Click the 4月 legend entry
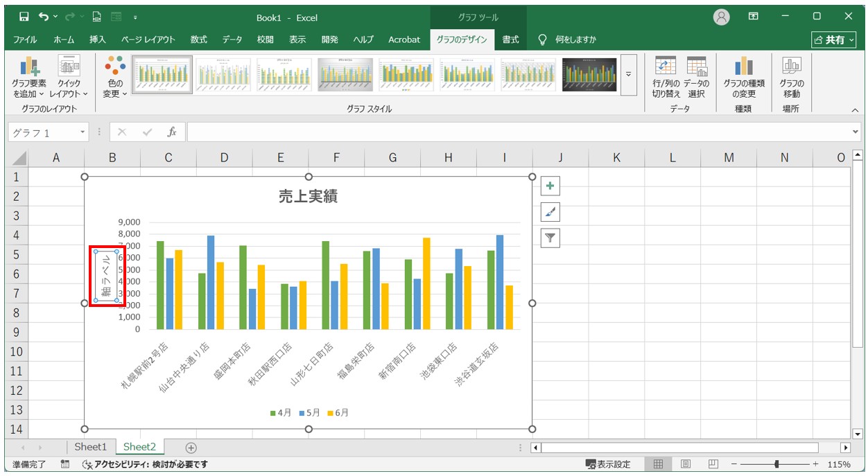Screen dimensions: 868x476 point(281,413)
